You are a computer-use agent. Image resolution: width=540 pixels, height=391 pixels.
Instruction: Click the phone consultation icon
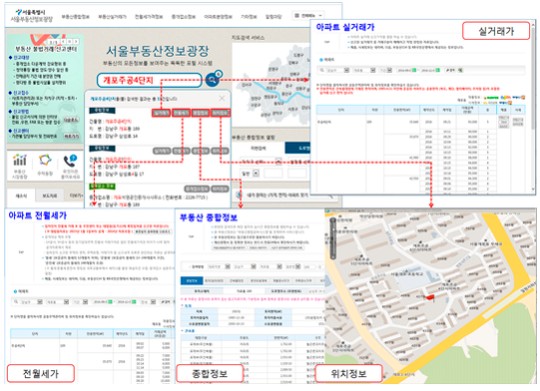[70, 161]
